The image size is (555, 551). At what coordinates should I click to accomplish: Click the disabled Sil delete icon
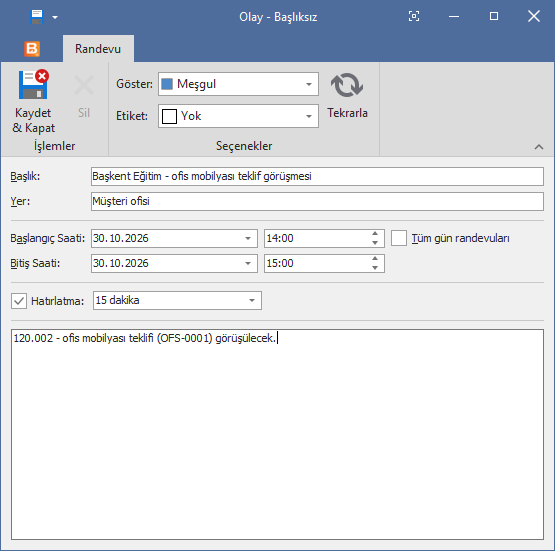[x=84, y=85]
